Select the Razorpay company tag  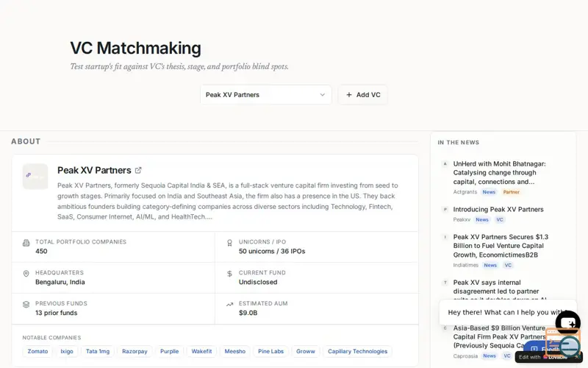pos(135,352)
